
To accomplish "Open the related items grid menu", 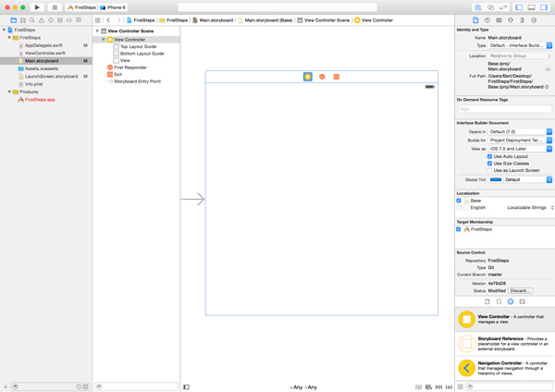I will [98, 20].
